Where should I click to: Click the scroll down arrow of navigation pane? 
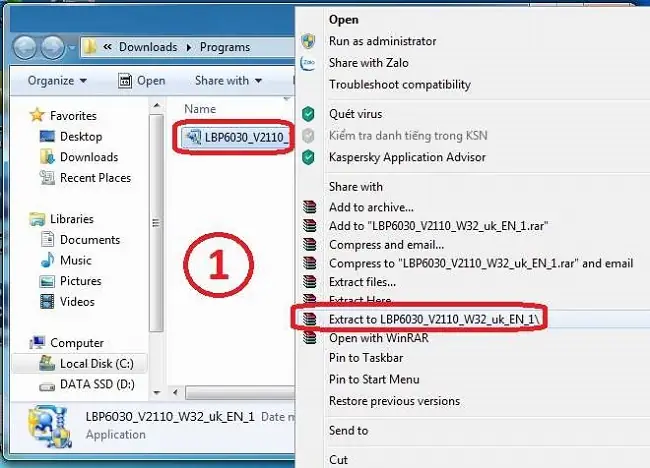tap(157, 392)
